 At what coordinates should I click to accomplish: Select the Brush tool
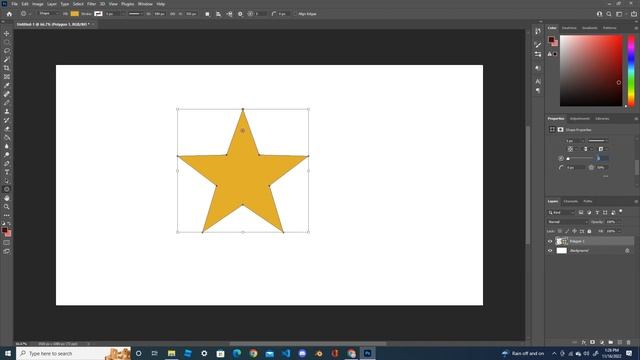point(7,102)
